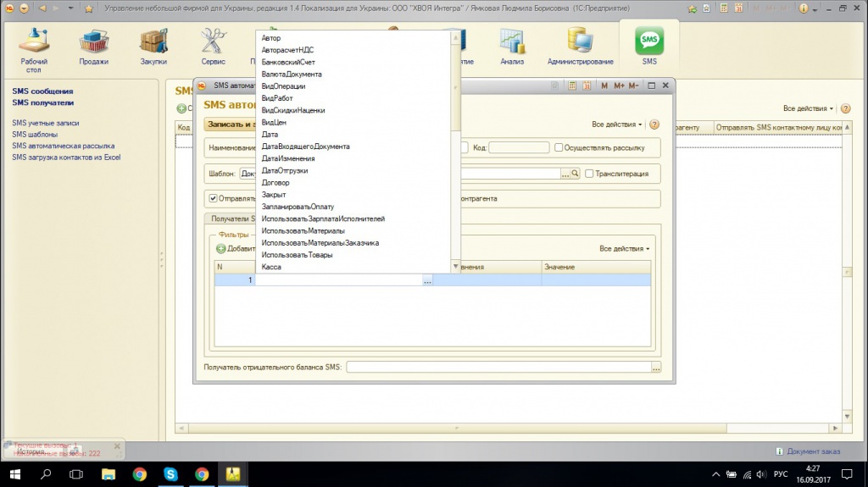Click the Код input field

click(519, 147)
